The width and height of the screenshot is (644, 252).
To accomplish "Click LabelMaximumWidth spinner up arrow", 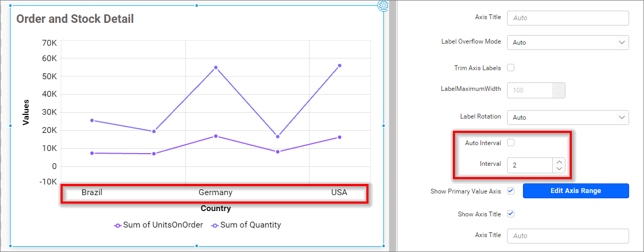I will [559, 87].
